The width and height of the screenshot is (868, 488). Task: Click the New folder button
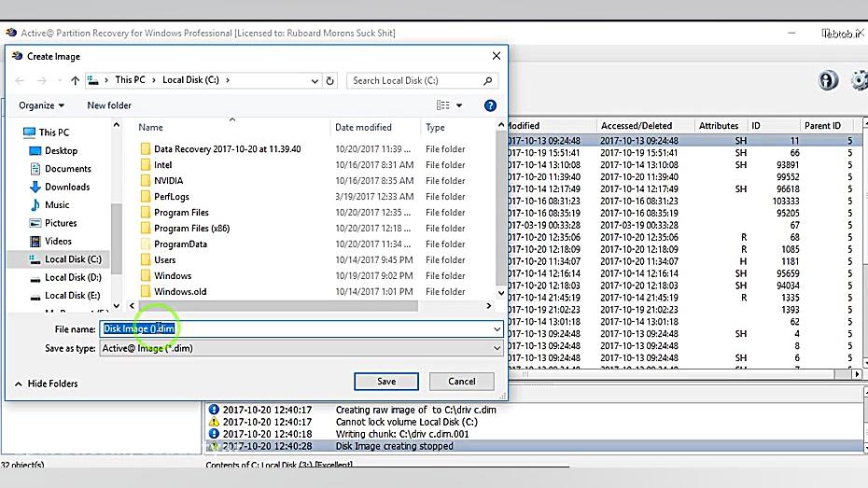(x=109, y=105)
